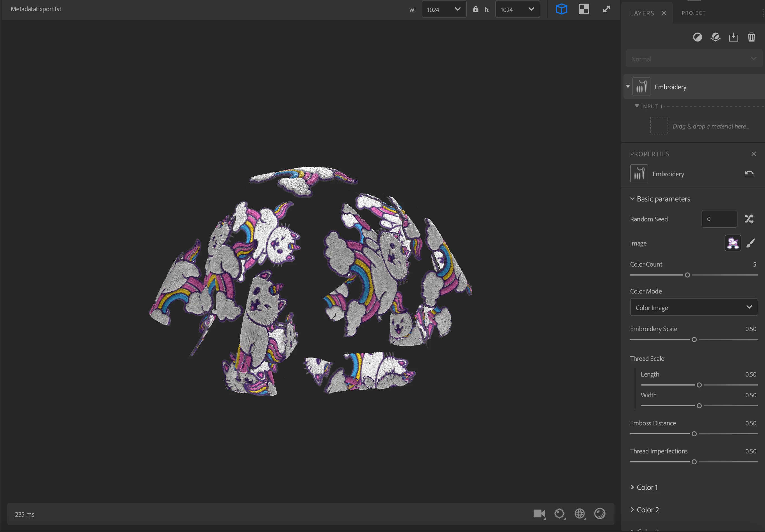The image size is (765, 532).
Task: Collapse the Embroidery layer triangle
Action: [628, 86]
